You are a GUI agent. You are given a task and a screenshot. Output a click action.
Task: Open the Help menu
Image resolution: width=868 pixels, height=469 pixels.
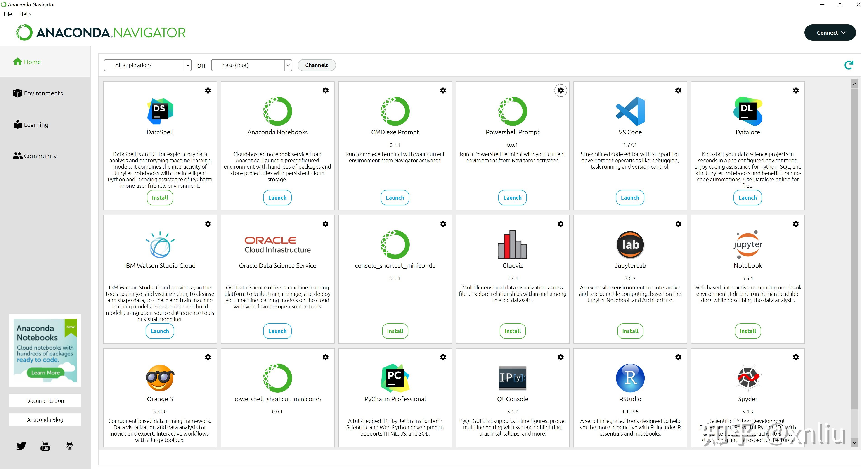point(25,14)
